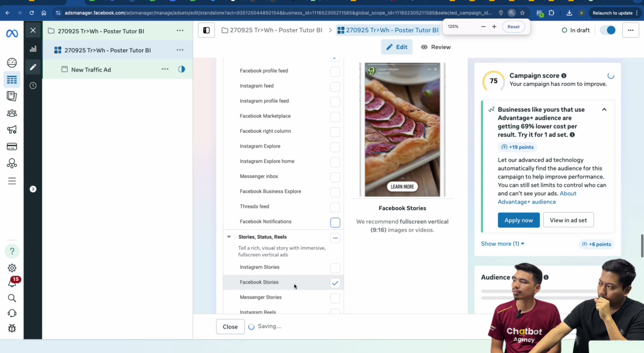Collapse the Stories, Status, Reels section
The width and height of the screenshot is (644, 353).
(x=229, y=237)
